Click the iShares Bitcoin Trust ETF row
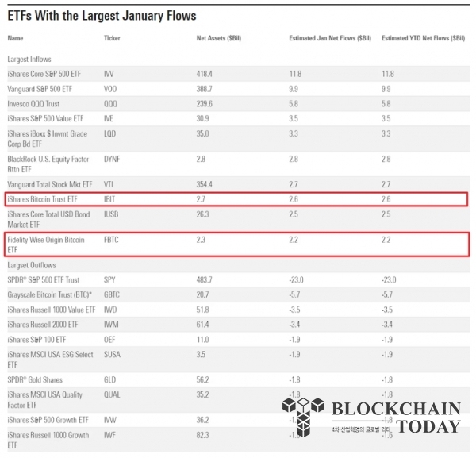Screen dimensions: 476x458 (x=236, y=199)
